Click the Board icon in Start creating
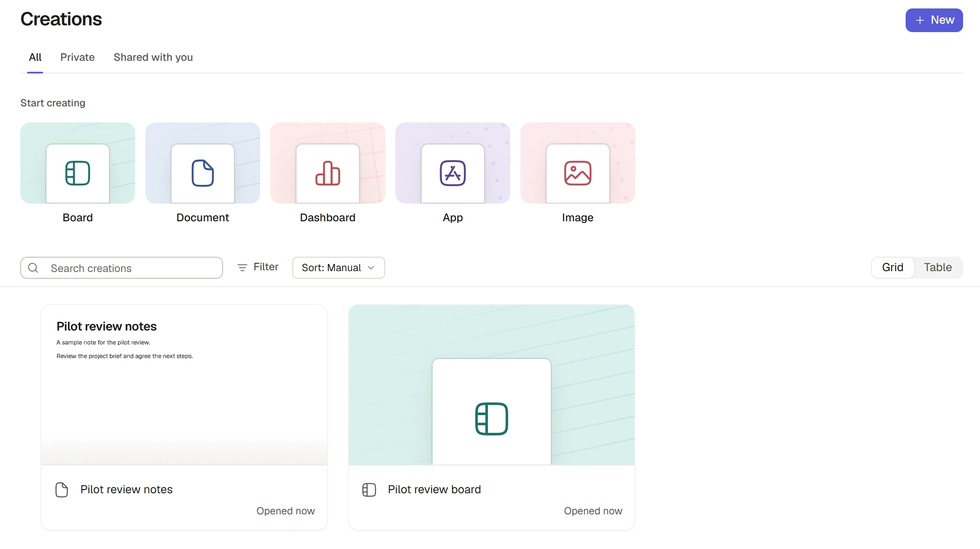Screen dimensions: 980x549 coord(78,173)
